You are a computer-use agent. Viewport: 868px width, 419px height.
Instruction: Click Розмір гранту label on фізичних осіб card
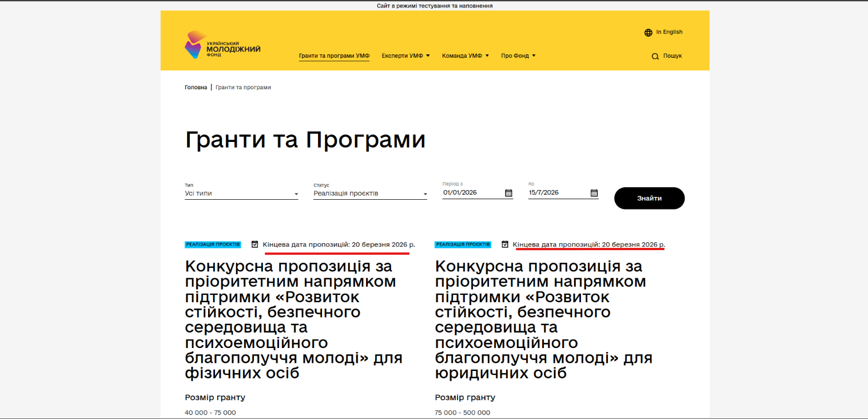tap(215, 397)
